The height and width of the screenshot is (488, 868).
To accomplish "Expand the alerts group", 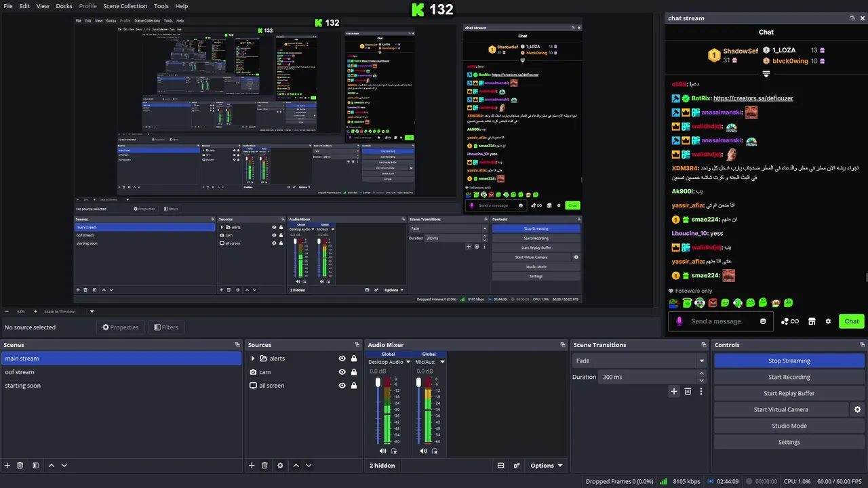I will click(253, 359).
